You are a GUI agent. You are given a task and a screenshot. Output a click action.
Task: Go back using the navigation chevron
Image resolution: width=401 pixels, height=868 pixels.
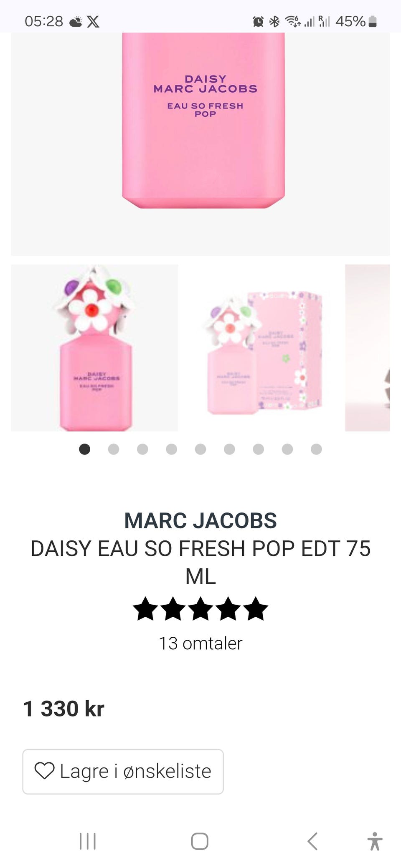point(312,841)
